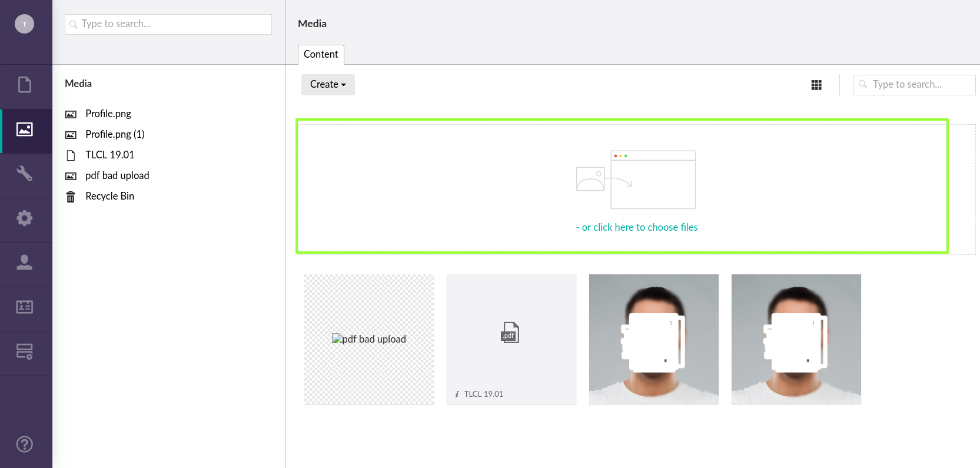Select the TLCL 19.01 pdf thumbnail
Screen dimensions: 980x468
pos(511,339)
